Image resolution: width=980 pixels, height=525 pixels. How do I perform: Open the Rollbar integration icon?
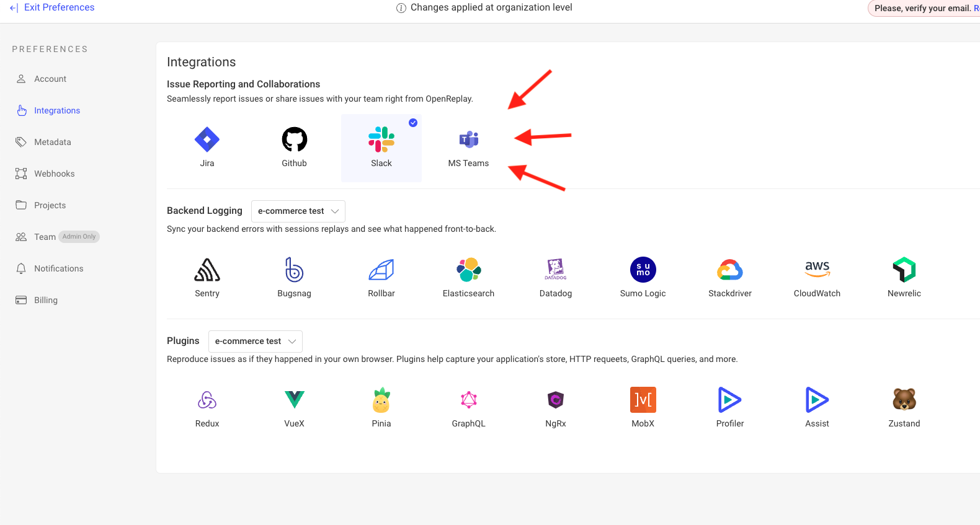381,270
